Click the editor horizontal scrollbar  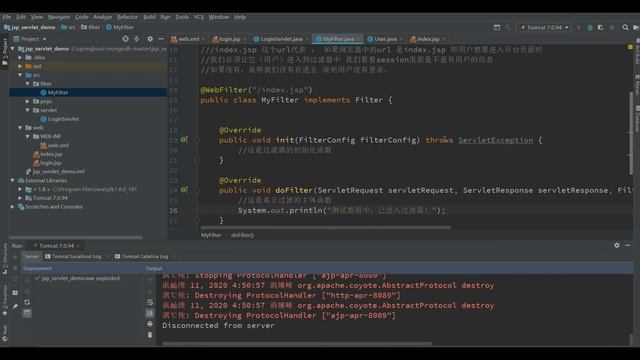click(x=326, y=227)
